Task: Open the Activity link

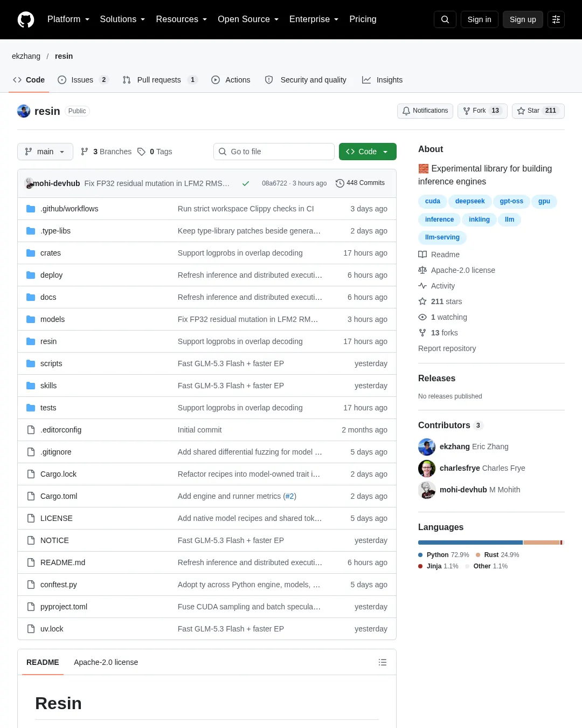Action: pyautogui.click(x=437, y=286)
